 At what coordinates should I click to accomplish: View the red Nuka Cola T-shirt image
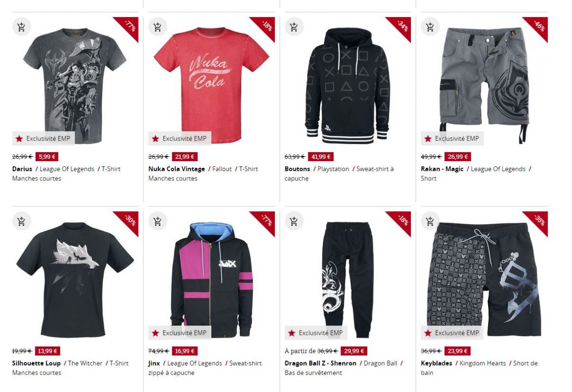(211, 85)
